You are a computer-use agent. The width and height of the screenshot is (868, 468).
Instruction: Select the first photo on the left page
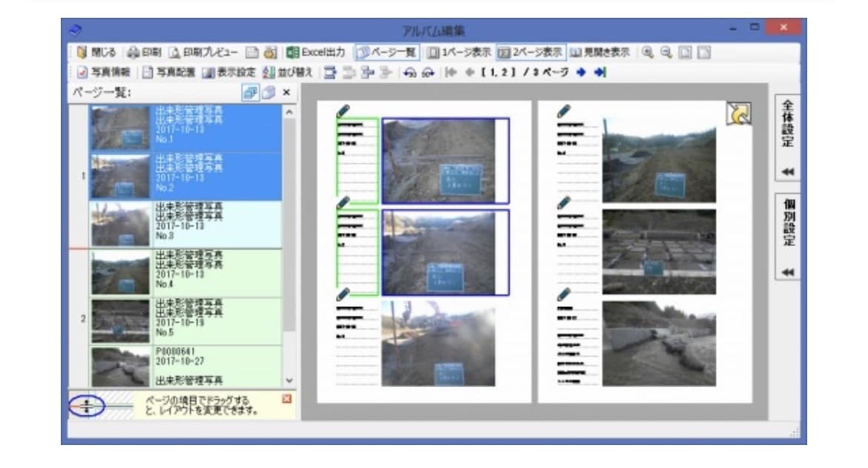tap(445, 160)
